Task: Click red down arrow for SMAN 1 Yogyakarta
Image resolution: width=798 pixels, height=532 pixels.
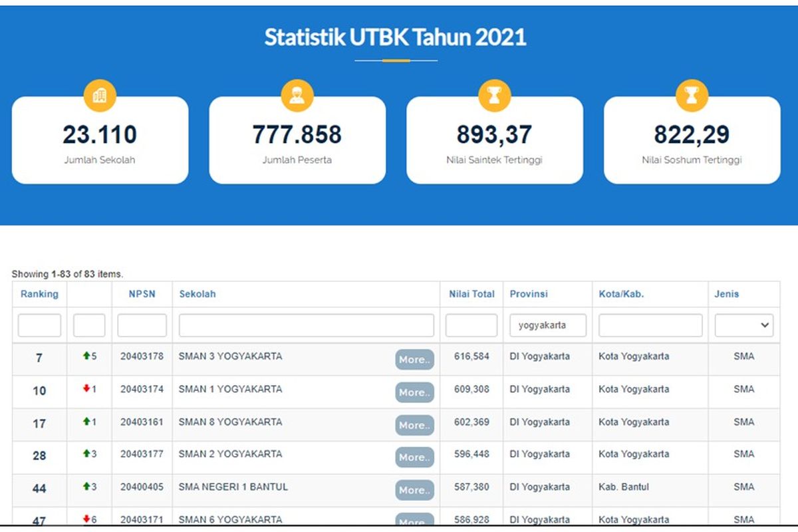Action: pyautogui.click(x=86, y=389)
